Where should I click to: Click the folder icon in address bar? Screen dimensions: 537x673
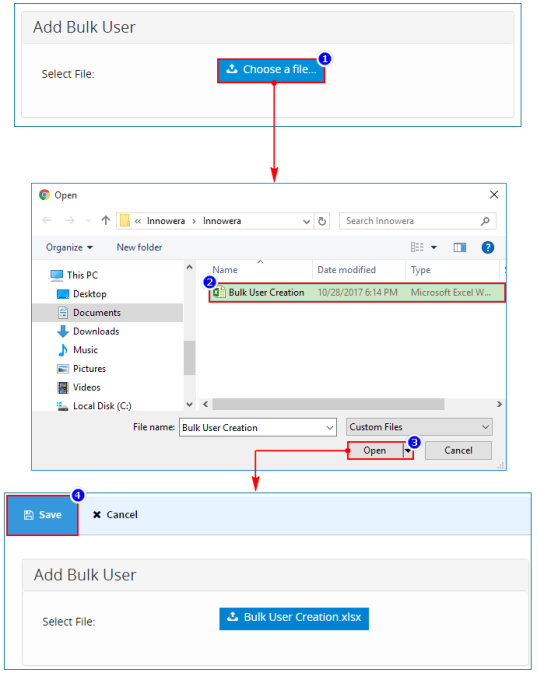[x=124, y=221]
